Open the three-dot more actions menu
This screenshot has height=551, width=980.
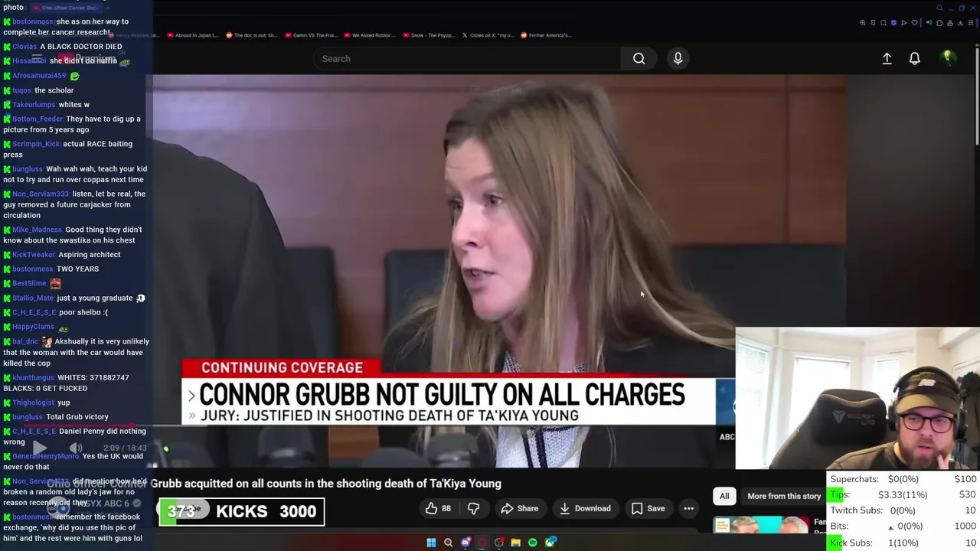[x=688, y=508]
